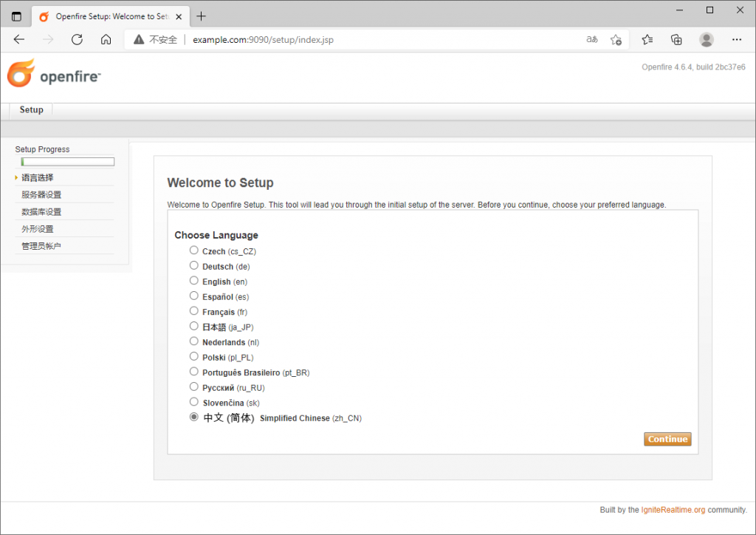This screenshot has height=535, width=756.
Task: Click the Setup tab
Action: (31, 110)
